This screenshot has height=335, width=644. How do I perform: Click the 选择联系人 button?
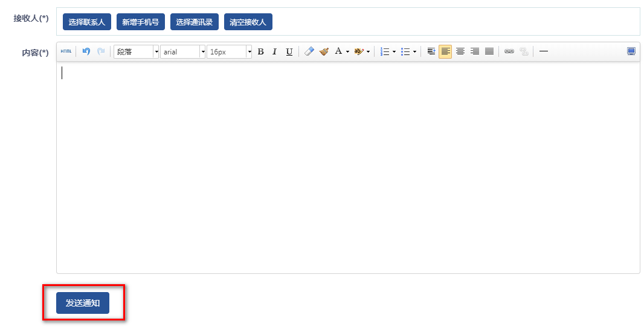tap(86, 22)
